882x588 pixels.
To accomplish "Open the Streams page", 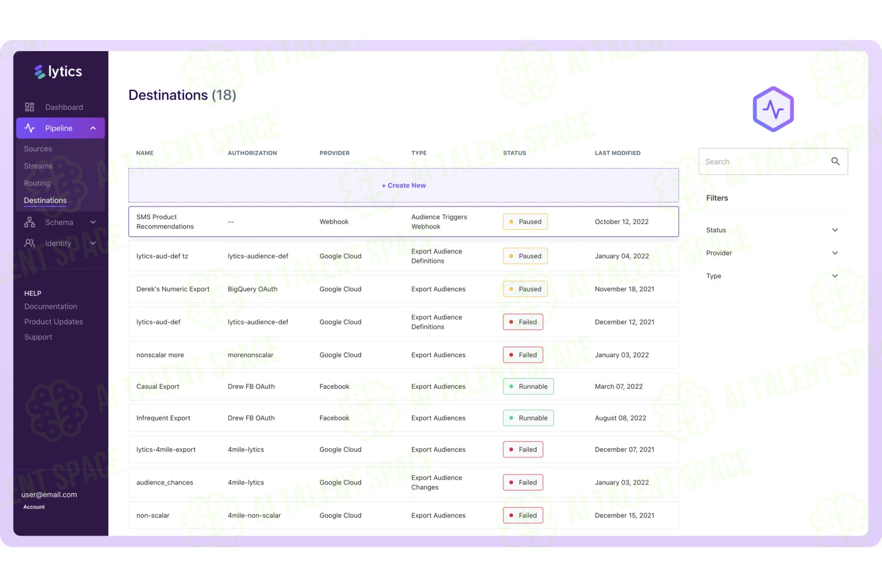I will point(38,166).
